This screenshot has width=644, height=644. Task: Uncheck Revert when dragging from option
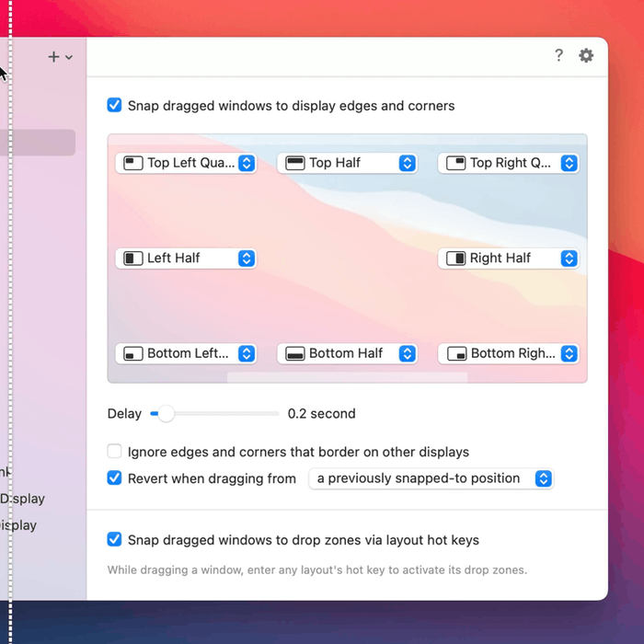click(115, 478)
